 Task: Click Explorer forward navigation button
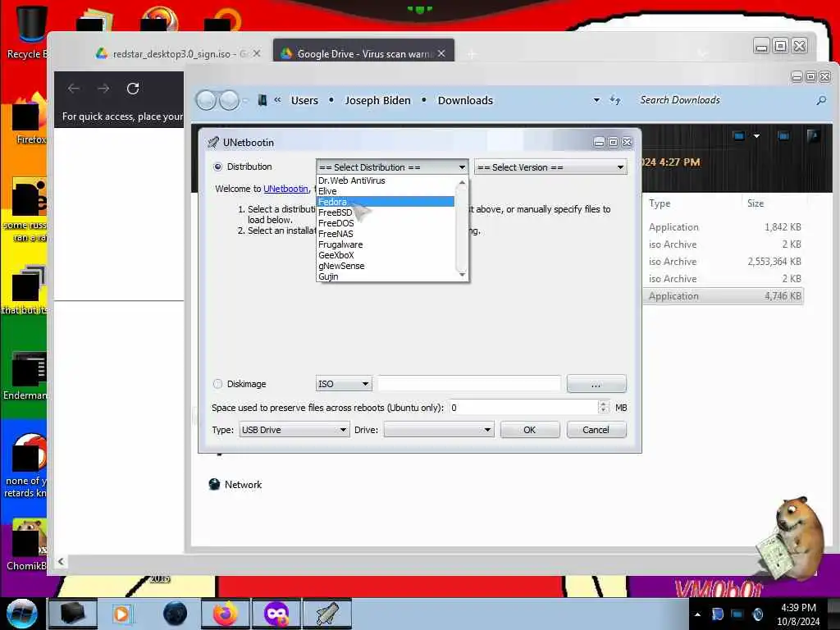[230, 100]
